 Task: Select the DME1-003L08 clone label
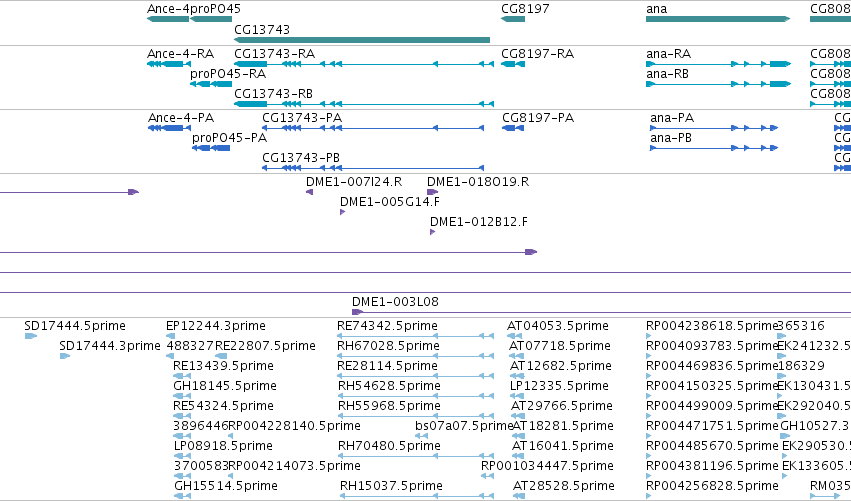click(x=395, y=302)
